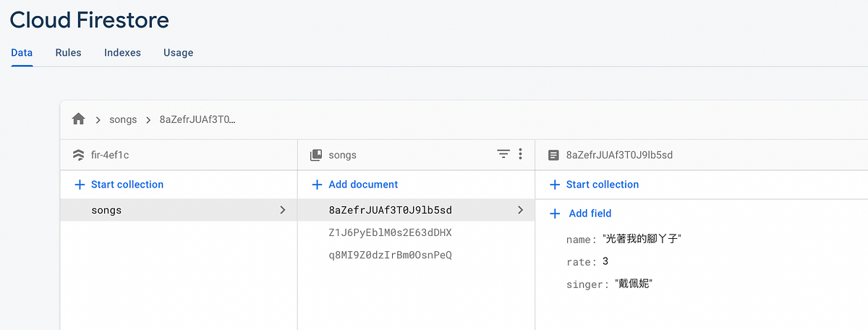
Task: Click the collection icon beside songs header
Action: [x=316, y=155]
